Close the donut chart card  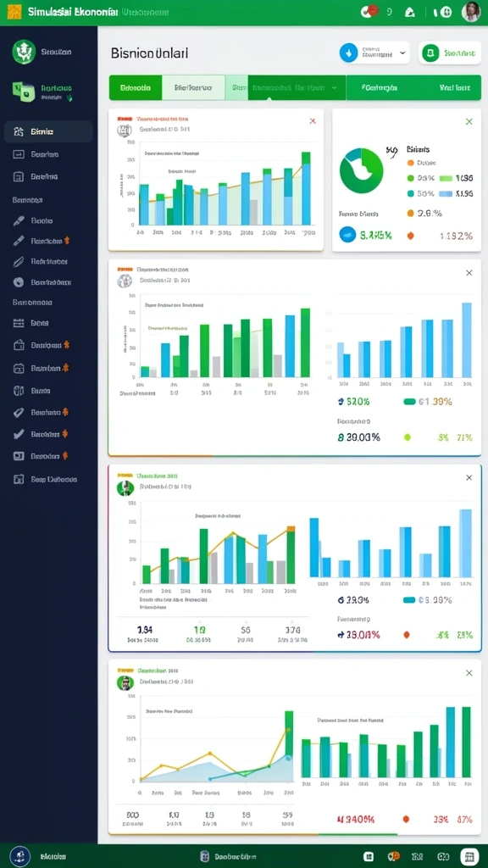(x=469, y=121)
